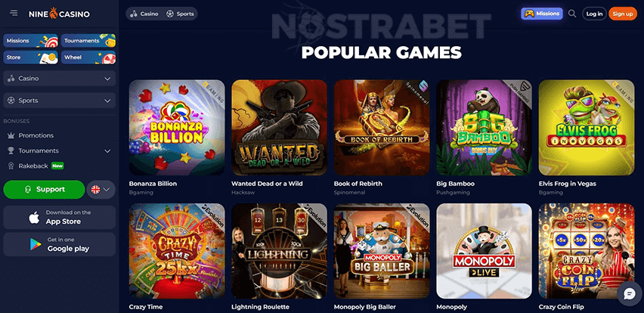Screen dimensions: 644x313
Task: Expand the Sports section in sidebar
Action: pos(60,101)
